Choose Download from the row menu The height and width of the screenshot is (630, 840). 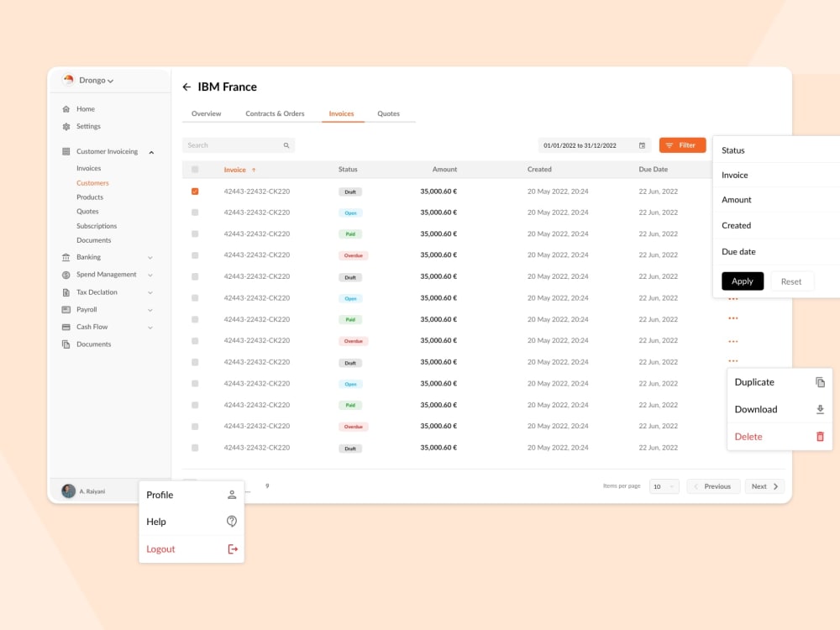pos(780,409)
